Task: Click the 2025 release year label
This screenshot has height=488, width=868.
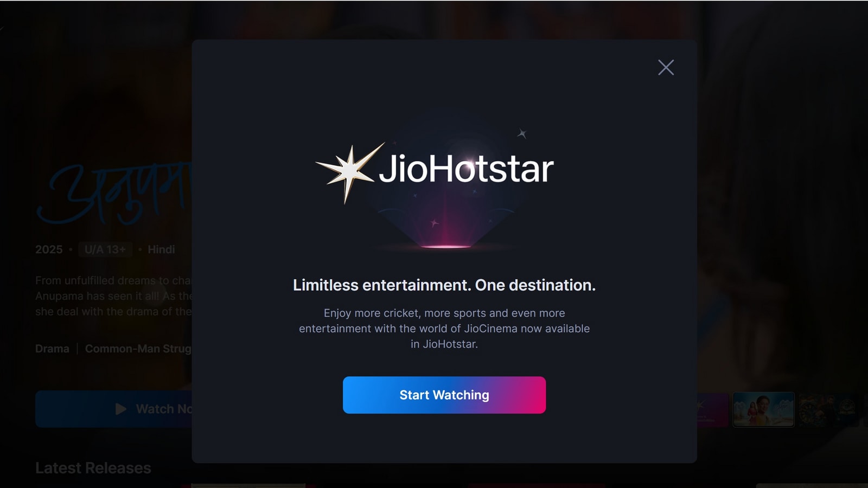Action: click(x=49, y=249)
